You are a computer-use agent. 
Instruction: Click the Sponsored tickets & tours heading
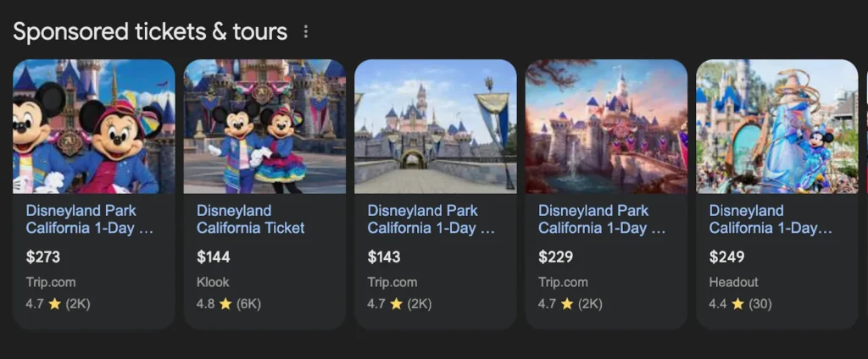click(150, 32)
